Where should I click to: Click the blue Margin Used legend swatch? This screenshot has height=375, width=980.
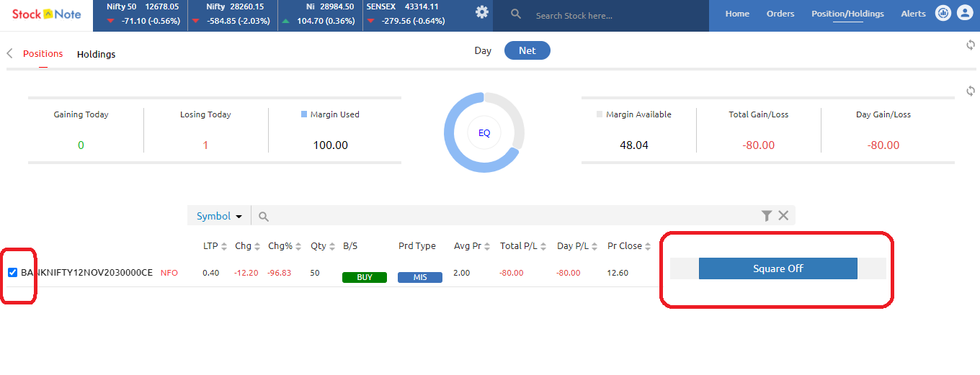click(x=304, y=114)
